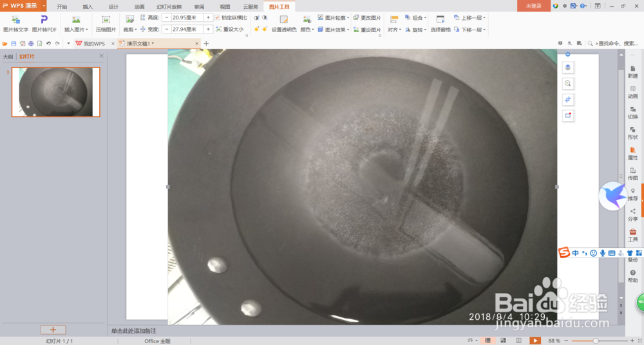Open the 选择窗格 selection pane

pos(440,24)
